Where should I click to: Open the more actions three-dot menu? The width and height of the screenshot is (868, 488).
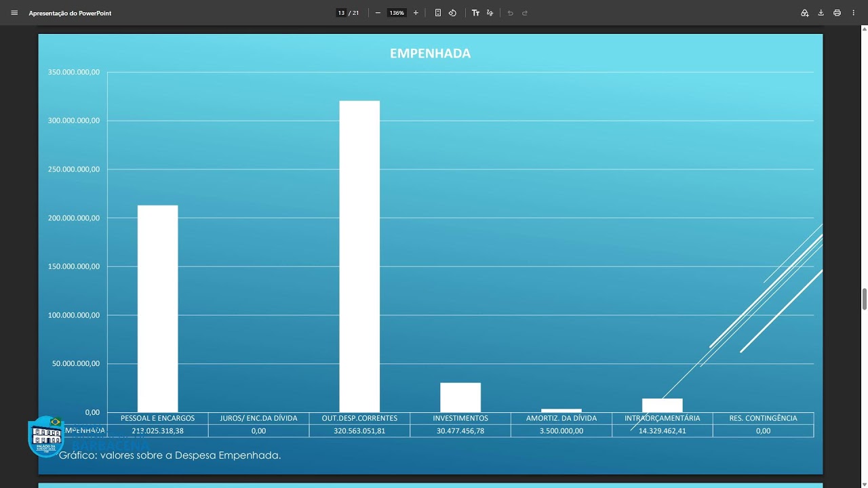(x=853, y=13)
